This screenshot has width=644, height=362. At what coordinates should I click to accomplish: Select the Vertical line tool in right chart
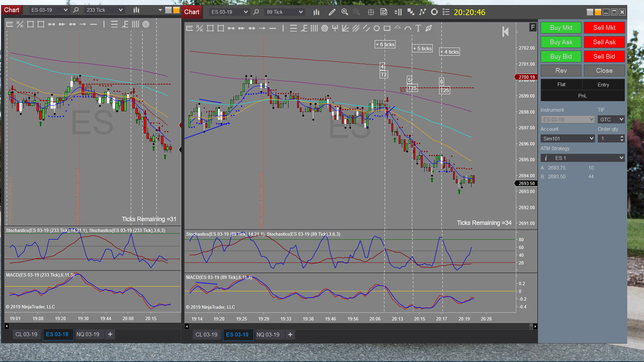[283, 28]
